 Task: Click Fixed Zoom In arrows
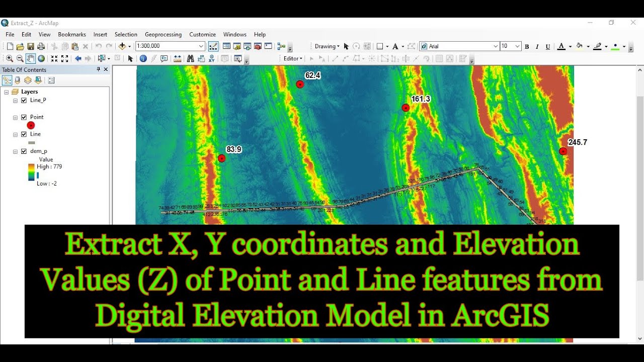coord(54,59)
